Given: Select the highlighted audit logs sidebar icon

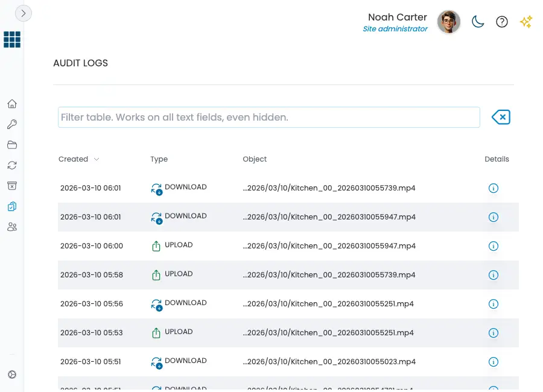Looking at the screenshot, I should click(12, 206).
